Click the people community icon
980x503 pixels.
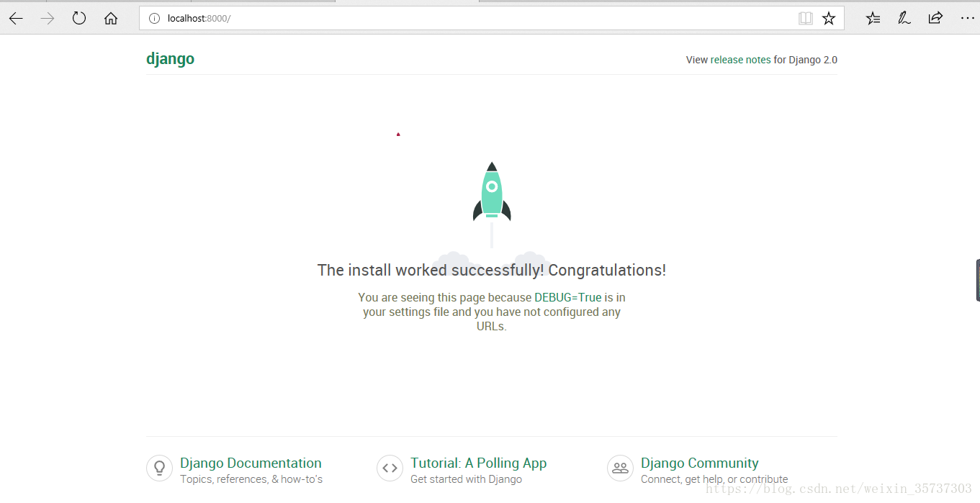click(x=620, y=468)
